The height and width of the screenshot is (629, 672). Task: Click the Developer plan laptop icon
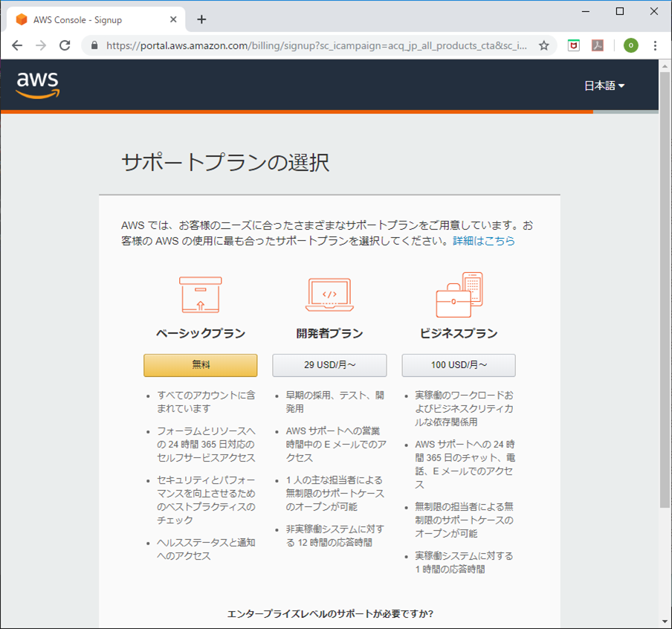click(x=329, y=294)
